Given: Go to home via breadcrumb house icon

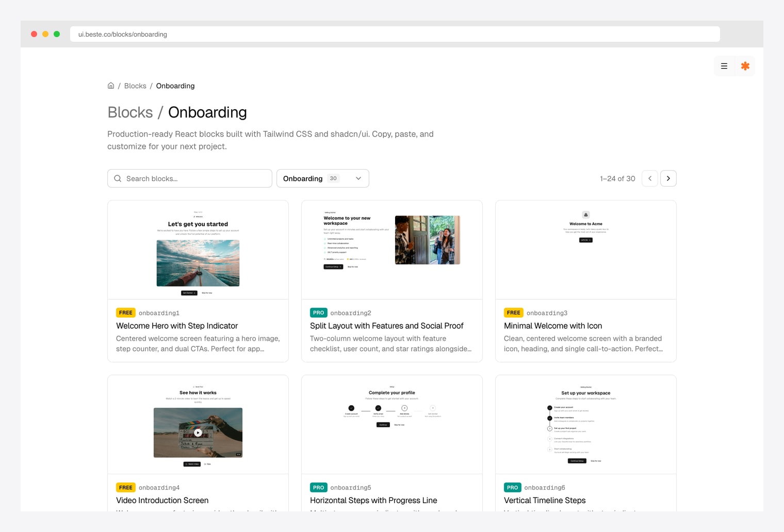Looking at the screenshot, I should tap(111, 86).
